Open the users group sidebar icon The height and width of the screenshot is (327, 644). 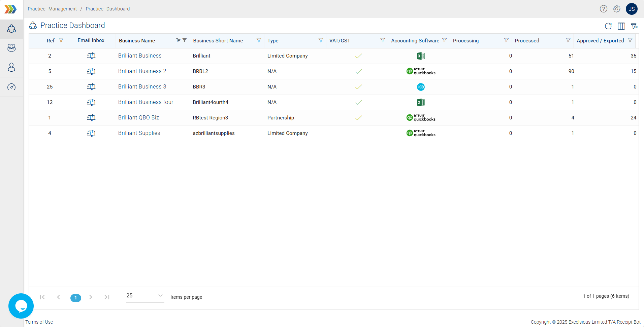tap(11, 48)
